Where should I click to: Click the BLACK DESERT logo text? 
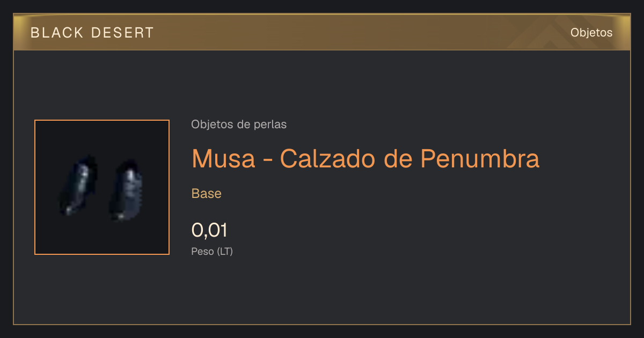[92, 33]
